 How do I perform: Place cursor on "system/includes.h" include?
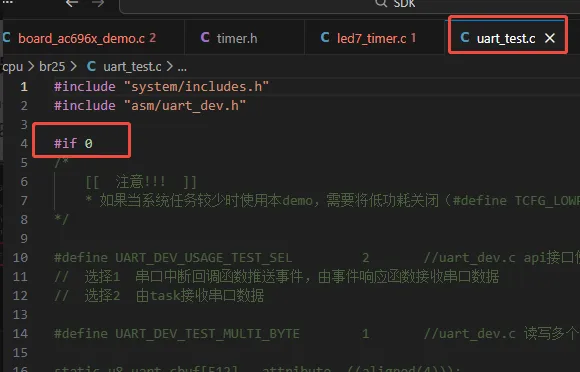coord(196,87)
